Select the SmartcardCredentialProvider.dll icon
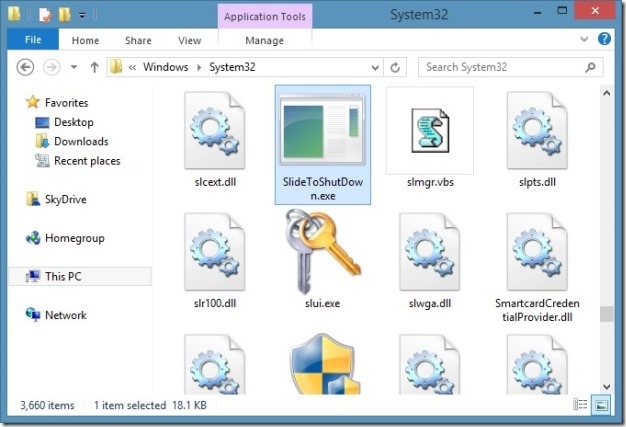 pos(537,252)
